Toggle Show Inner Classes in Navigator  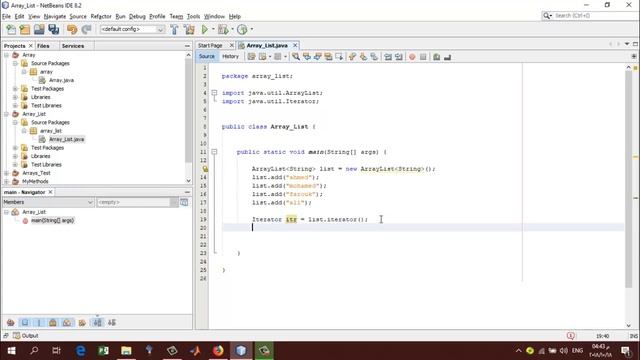coord(67,322)
